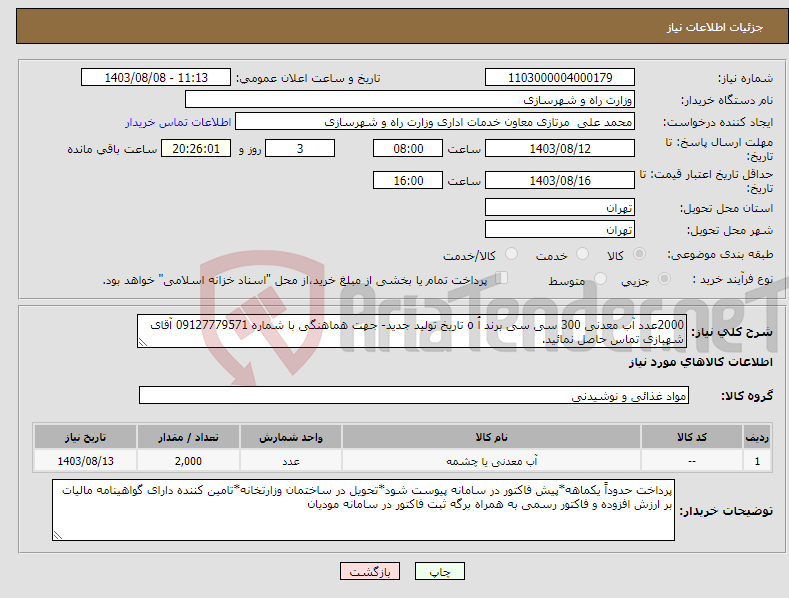Image resolution: width=789 pixels, height=598 pixels.
Task: Click the اطلاعات کالاهای مورد نیاز section heading
Action: pyautogui.click(x=700, y=362)
